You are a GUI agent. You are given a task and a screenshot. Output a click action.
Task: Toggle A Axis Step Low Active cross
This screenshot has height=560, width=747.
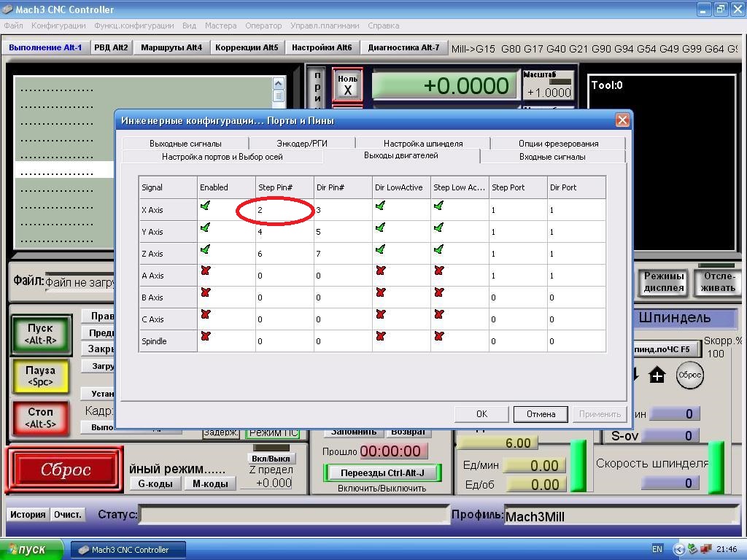tap(438, 271)
